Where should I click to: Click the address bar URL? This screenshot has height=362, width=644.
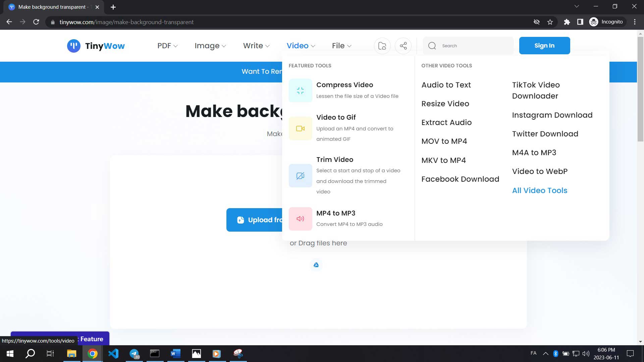(126, 22)
